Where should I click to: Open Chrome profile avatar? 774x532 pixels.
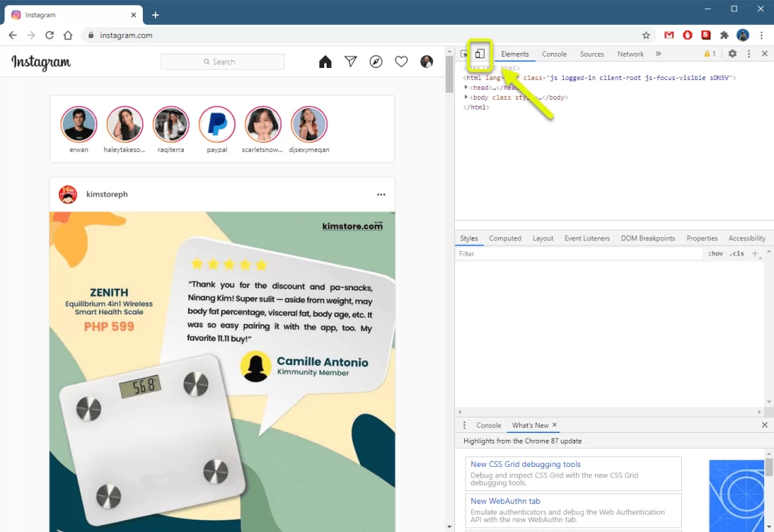point(742,35)
